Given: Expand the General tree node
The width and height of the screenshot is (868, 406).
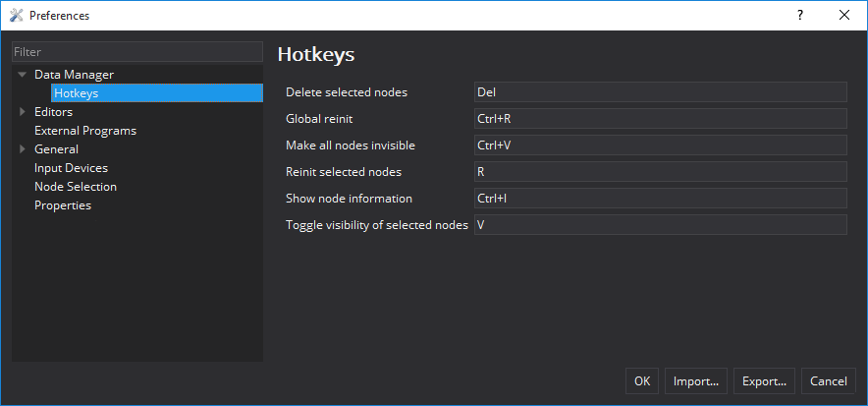Looking at the screenshot, I should tap(23, 149).
